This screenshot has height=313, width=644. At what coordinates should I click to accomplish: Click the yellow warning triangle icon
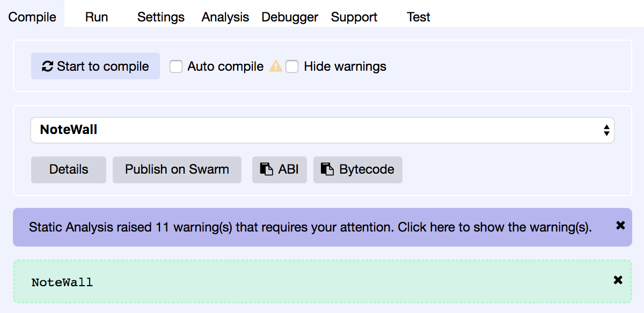(276, 66)
